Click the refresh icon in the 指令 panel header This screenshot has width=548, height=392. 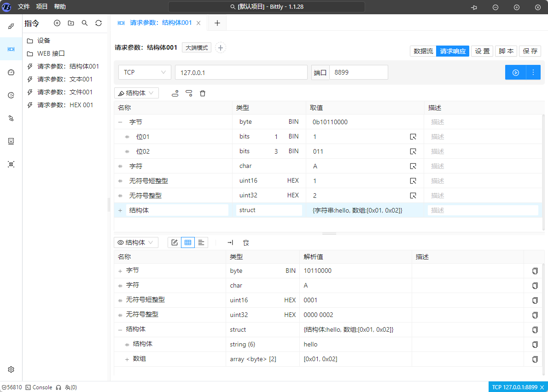(99, 23)
